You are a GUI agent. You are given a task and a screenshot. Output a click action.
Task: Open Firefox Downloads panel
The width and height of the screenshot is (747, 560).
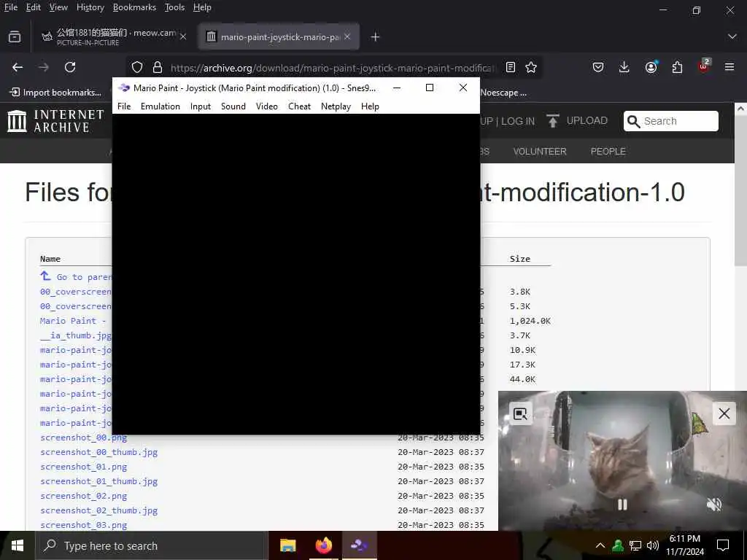(x=624, y=67)
